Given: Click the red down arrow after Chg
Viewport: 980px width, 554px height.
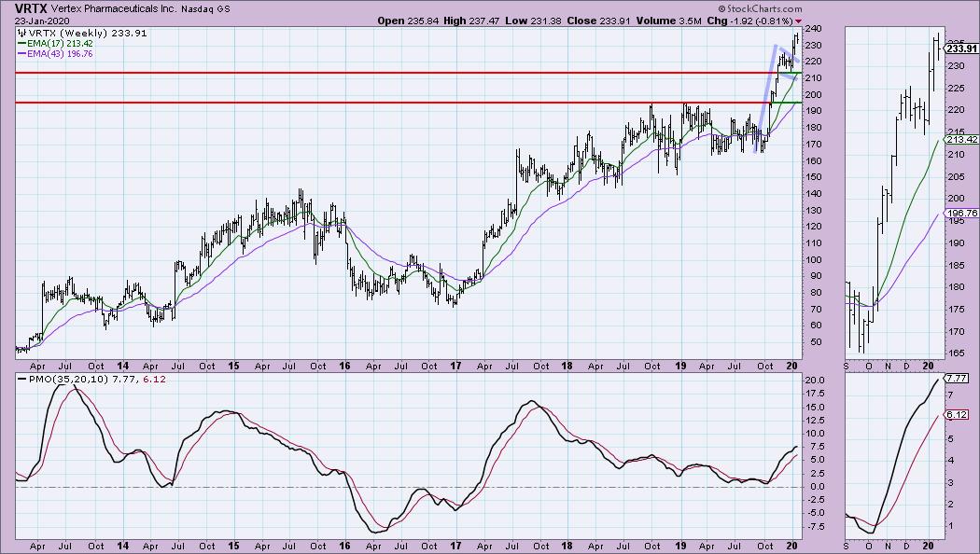Looking at the screenshot, I should point(798,21).
